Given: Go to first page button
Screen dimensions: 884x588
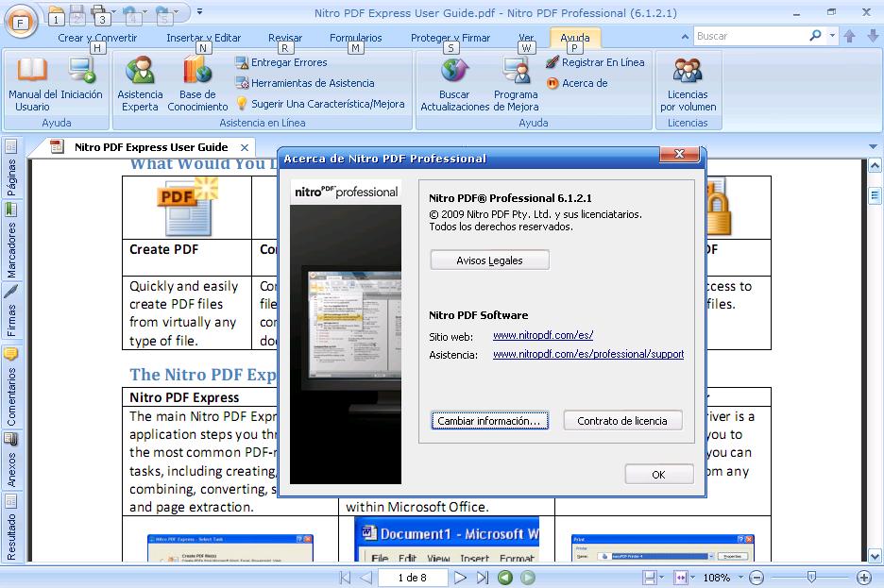Looking at the screenshot, I should pyautogui.click(x=345, y=578).
